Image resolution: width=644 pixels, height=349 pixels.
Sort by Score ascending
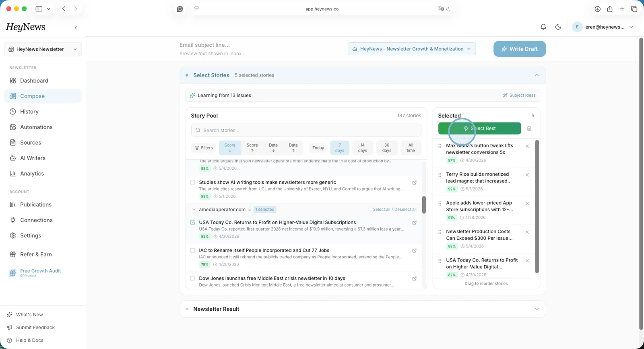pyautogui.click(x=252, y=148)
